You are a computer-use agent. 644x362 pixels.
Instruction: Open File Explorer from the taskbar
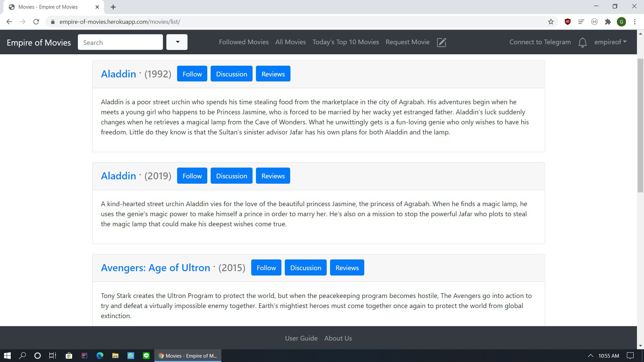pos(115,356)
